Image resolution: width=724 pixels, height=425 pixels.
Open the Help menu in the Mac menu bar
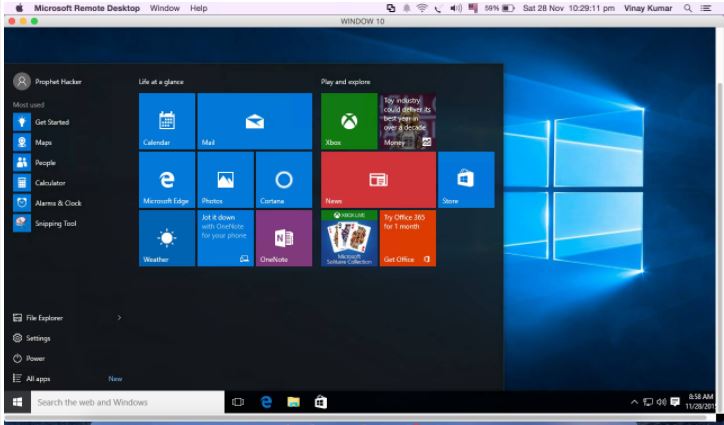point(199,8)
